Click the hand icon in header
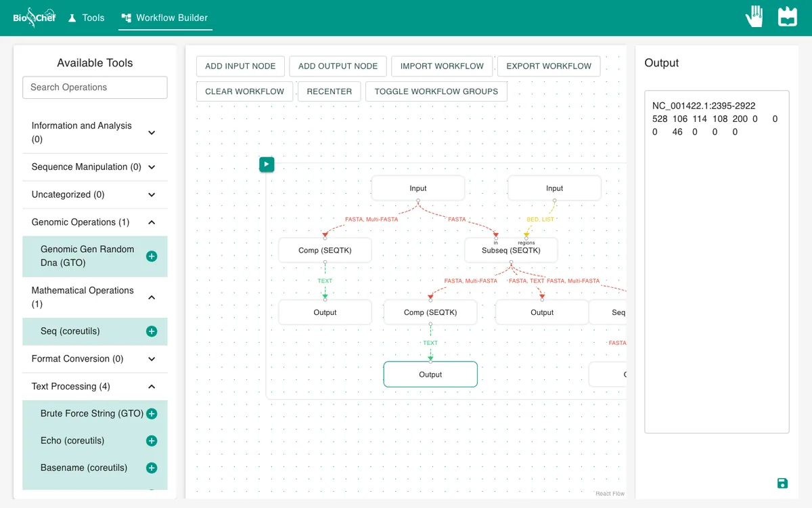 pos(754,16)
